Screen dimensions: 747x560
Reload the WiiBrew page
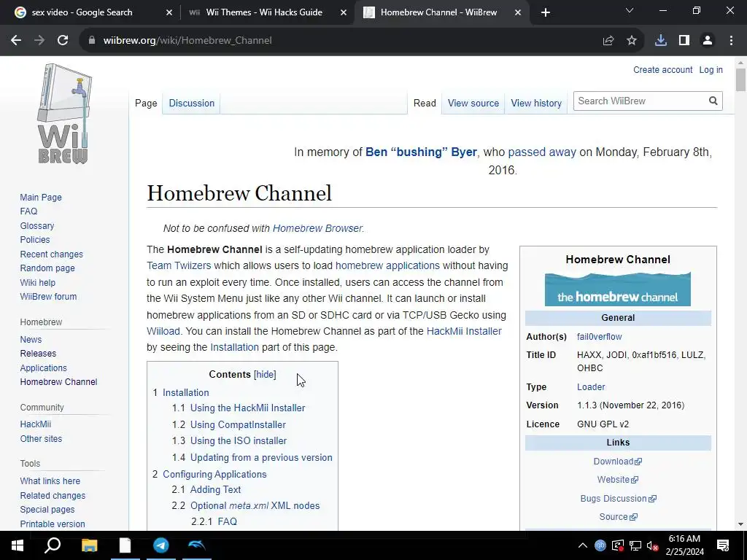click(63, 41)
